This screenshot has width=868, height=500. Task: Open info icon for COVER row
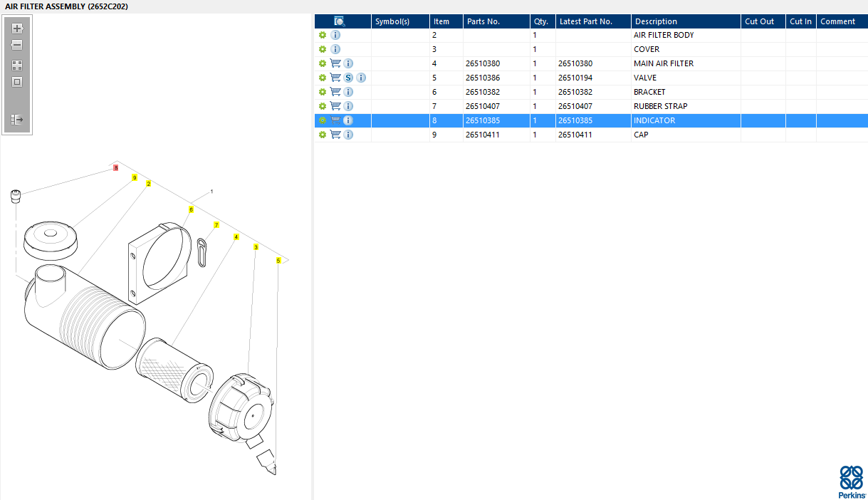coord(335,49)
